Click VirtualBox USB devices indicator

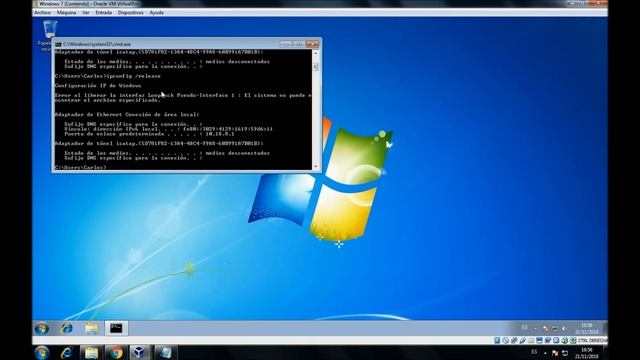point(523,340)
